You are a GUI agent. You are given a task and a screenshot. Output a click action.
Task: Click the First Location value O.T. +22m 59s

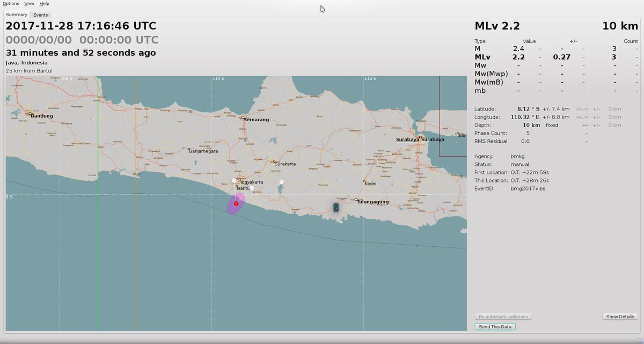coord(530,172)
